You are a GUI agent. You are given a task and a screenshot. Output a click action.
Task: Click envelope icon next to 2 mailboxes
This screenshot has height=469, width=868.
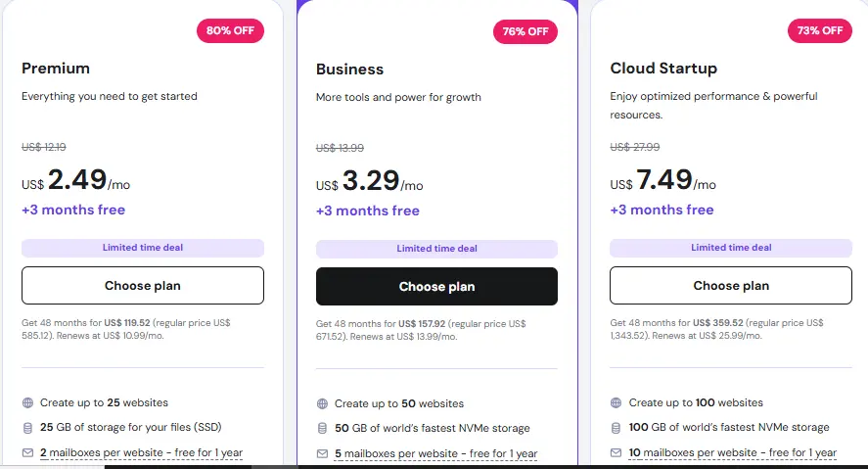[x=27, y=453]
